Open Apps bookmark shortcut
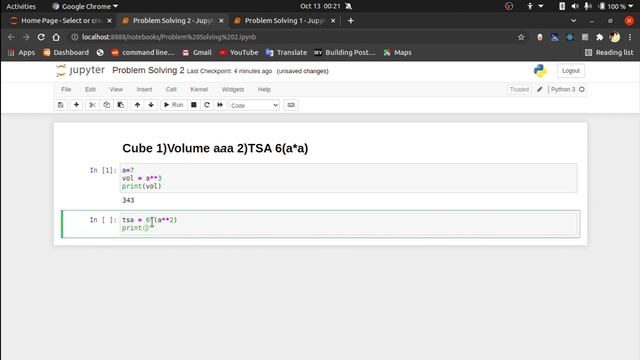Viewport: 640px width, 360px height. click(21, 52)
